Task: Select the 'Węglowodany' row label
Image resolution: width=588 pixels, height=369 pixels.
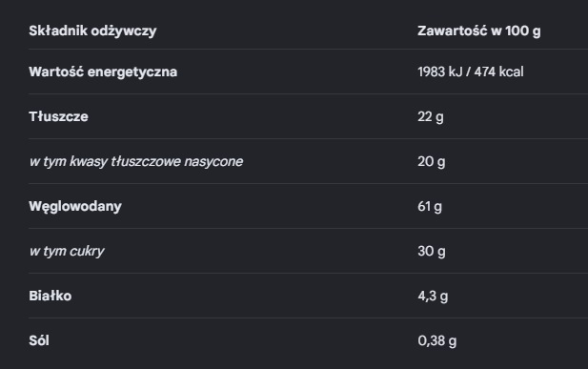Action: point(75,207)
